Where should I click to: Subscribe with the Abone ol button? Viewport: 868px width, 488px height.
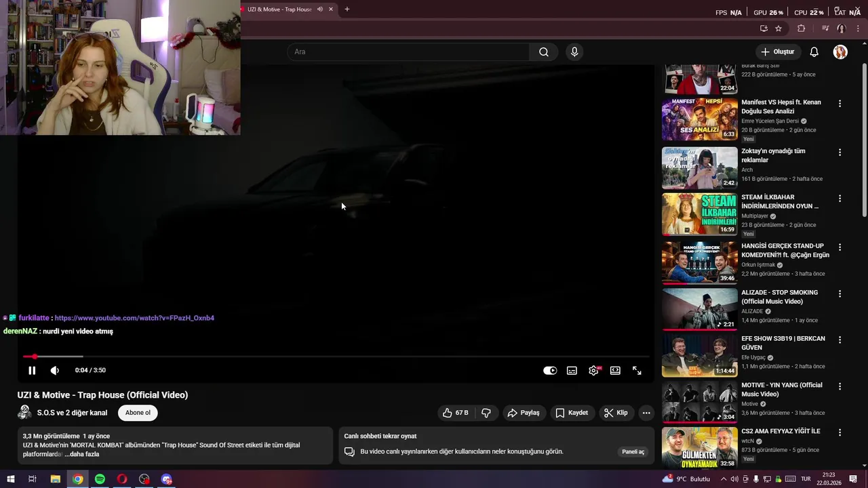click(x=138, y=413)
